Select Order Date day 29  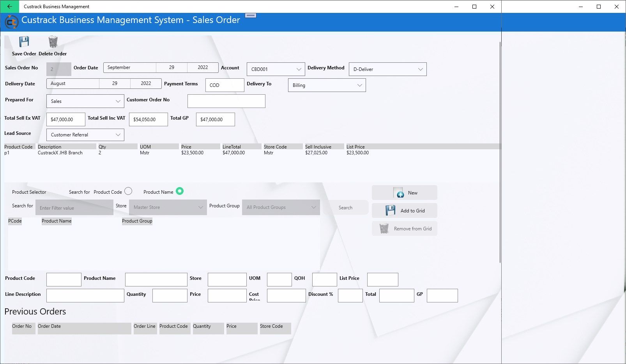pos(172,67)
